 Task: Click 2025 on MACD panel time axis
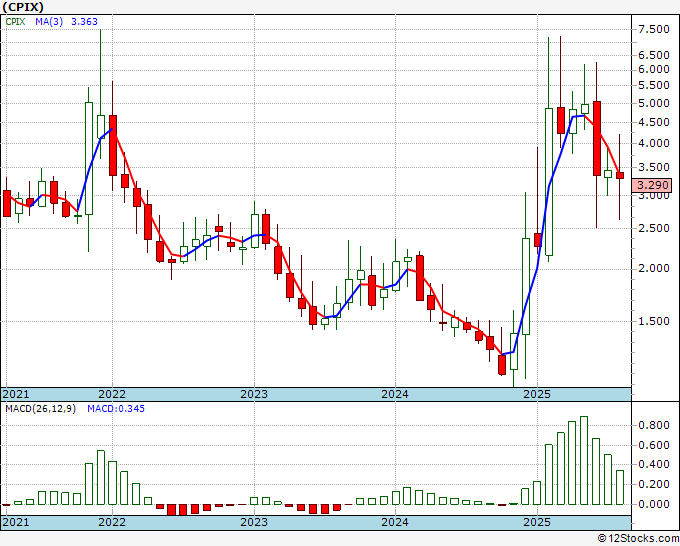click(x=537, y=522)
